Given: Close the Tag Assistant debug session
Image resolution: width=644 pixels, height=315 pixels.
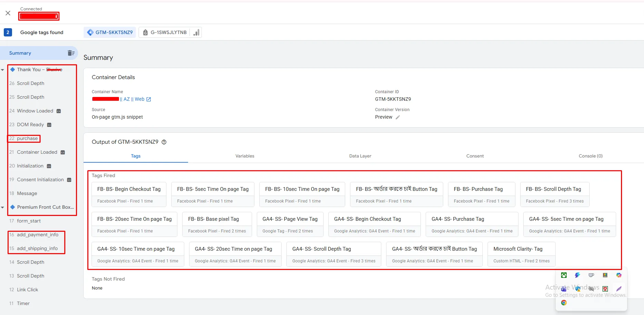Looking at the screenshot, I should [x=8, y=13].
